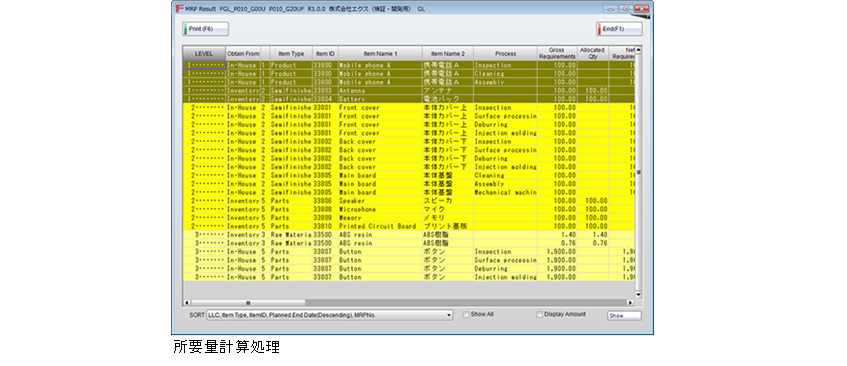Click the horizontal scrollbar thumb

point(248,303)
